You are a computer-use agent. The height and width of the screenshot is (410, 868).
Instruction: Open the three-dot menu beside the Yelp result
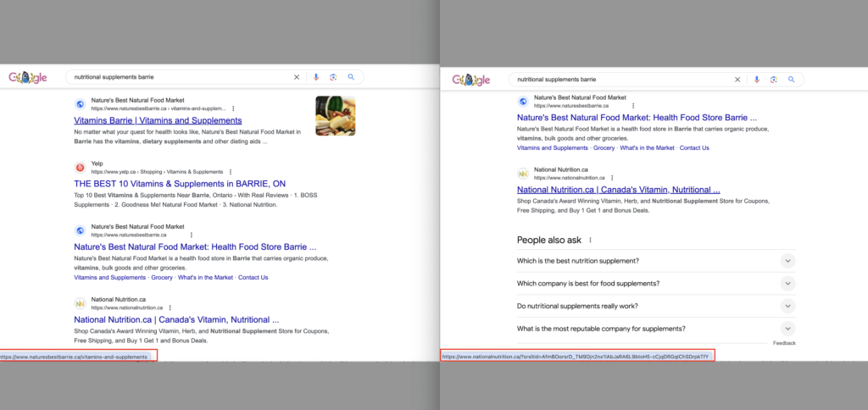click(x=230, y=172)
